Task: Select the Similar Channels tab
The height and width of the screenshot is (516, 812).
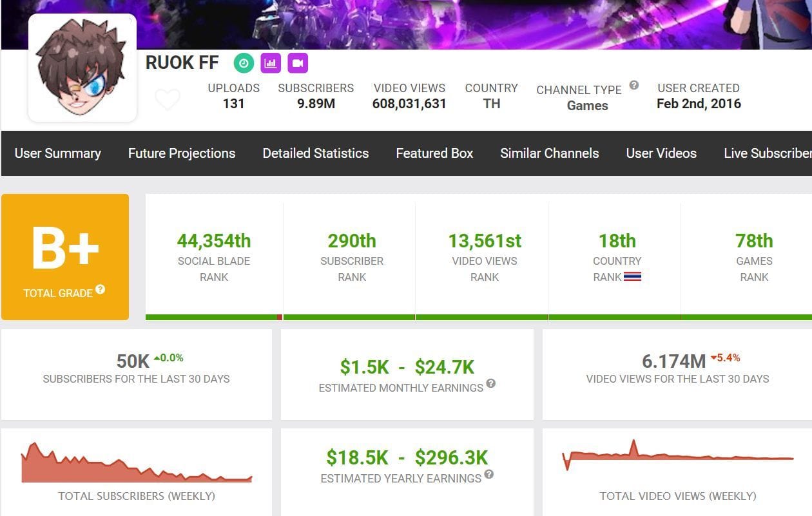Action: click(x=549, y=153)
